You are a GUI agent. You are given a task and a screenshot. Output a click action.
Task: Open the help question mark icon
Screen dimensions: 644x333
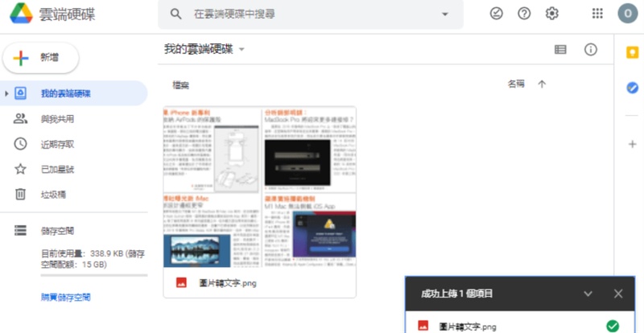point(524,14)
